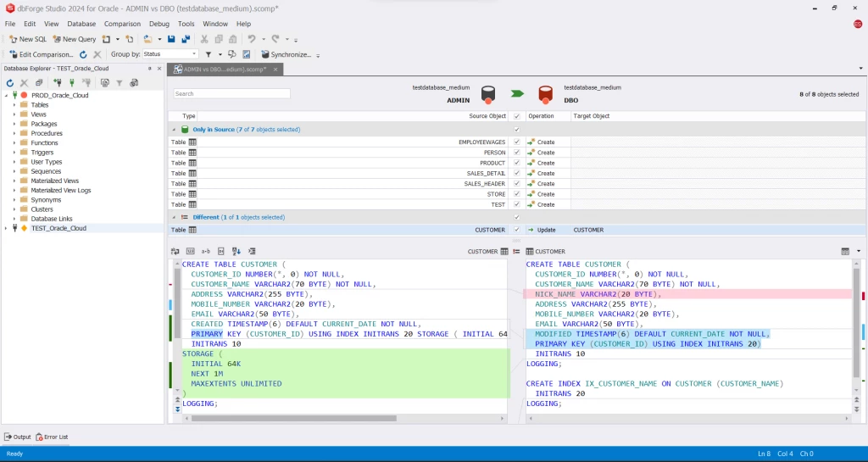Toggle the Only in Source group checkbox
868x462 pixels.
pos(517,130)
